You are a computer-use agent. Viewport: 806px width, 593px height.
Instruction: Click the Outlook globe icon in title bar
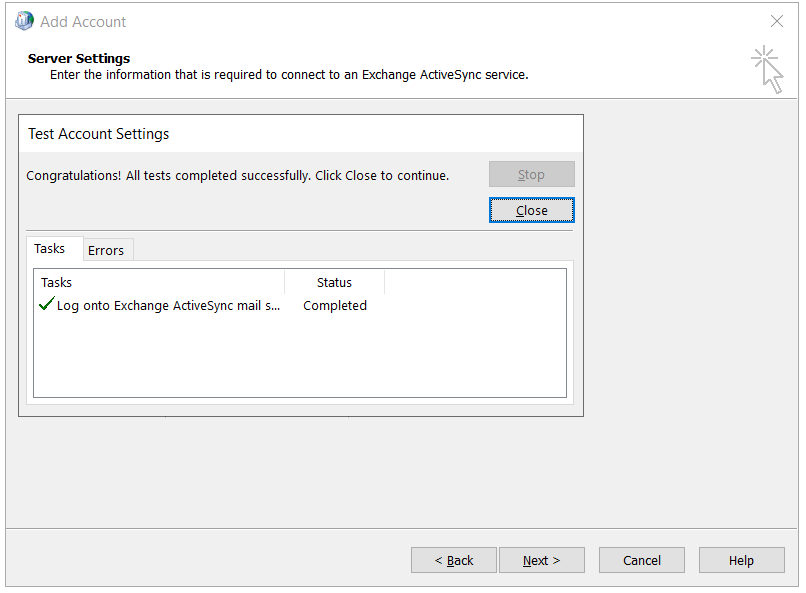[x=24, y=21]
